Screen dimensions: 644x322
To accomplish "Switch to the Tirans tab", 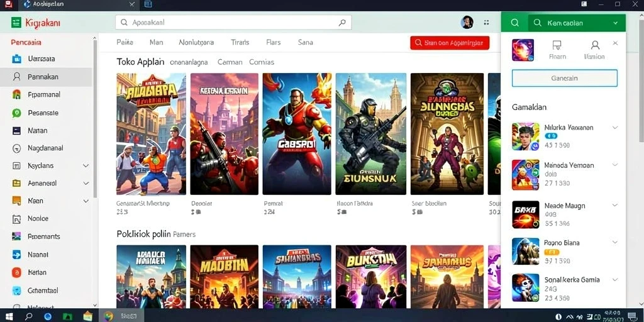I will [x=240, y=42].
